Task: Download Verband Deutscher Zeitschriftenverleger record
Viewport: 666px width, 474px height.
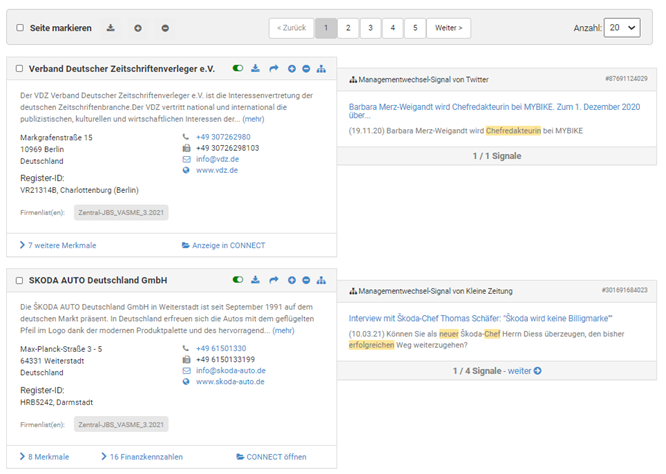Action: click(255, 68)
